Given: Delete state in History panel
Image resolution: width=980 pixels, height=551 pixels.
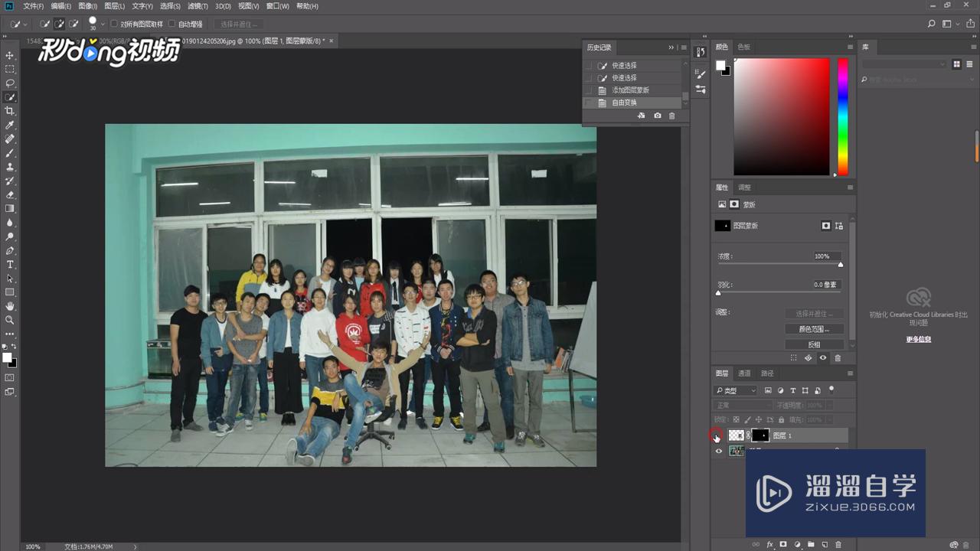Looking at the screenshot, I should tap(672, 116).
